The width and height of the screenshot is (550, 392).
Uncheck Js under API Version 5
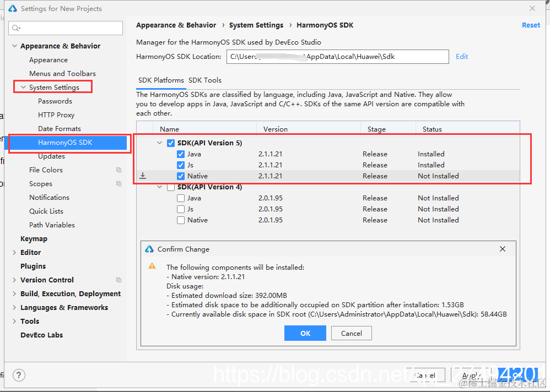click(x=181, y=165)
